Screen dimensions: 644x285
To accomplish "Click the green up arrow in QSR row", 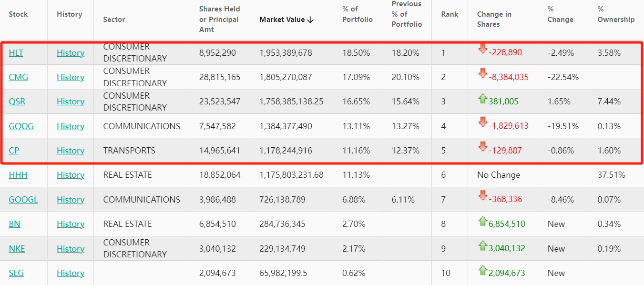I will [x=482, y=99].
